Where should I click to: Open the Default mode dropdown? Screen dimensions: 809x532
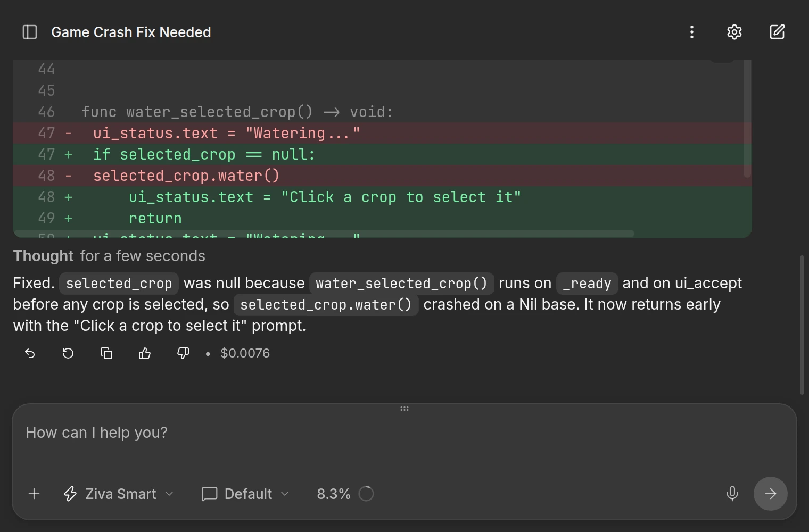(245, 494)
